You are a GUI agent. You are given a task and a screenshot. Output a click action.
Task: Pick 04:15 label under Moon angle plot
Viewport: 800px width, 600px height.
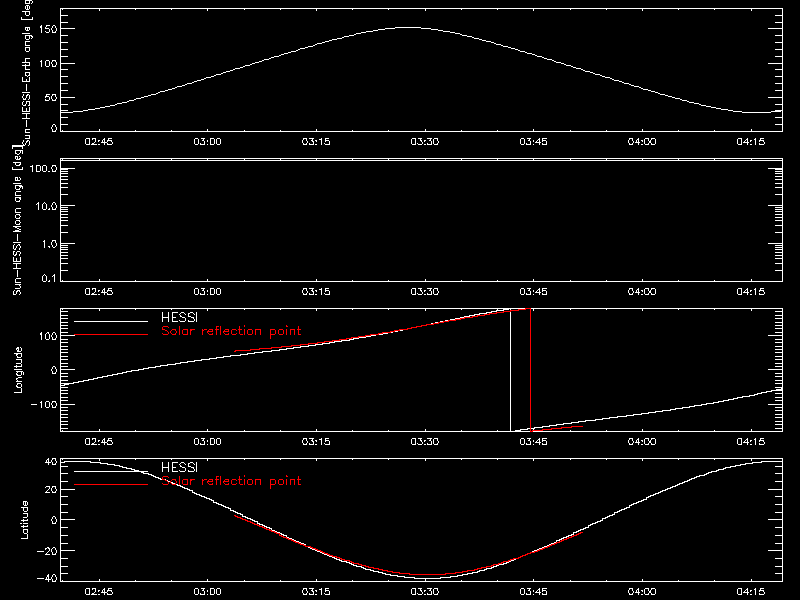click(751, 292)
